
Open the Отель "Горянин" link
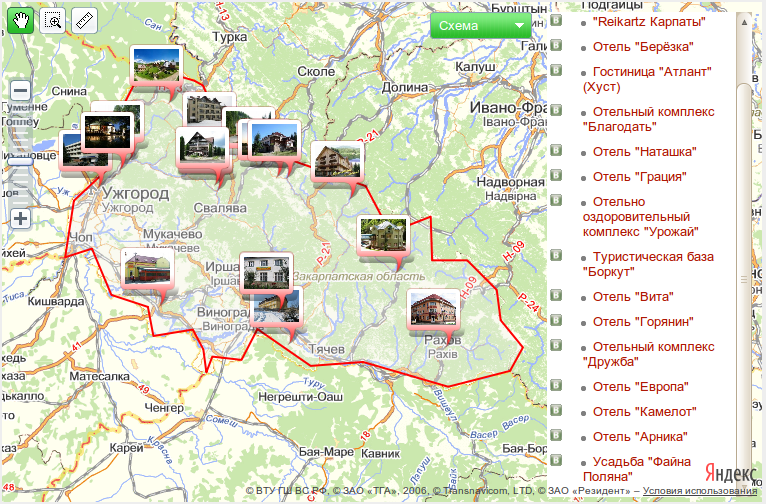point(643,322)
